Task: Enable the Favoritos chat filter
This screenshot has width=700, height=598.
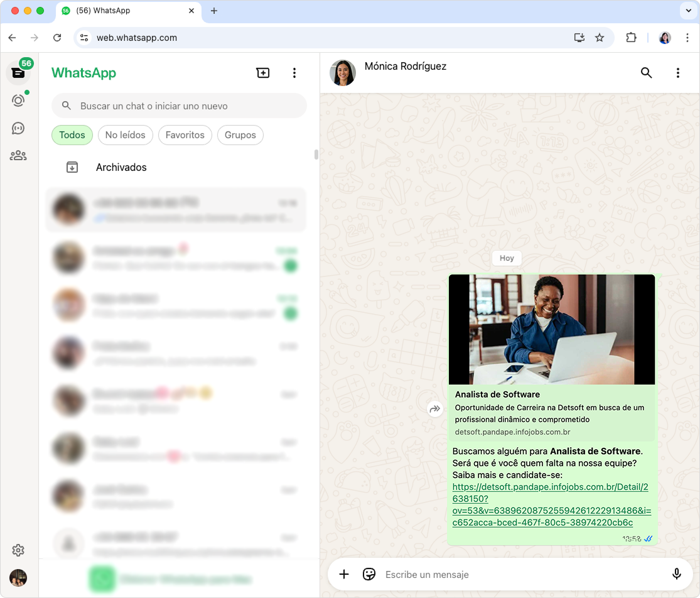Action: coord(185,134)
